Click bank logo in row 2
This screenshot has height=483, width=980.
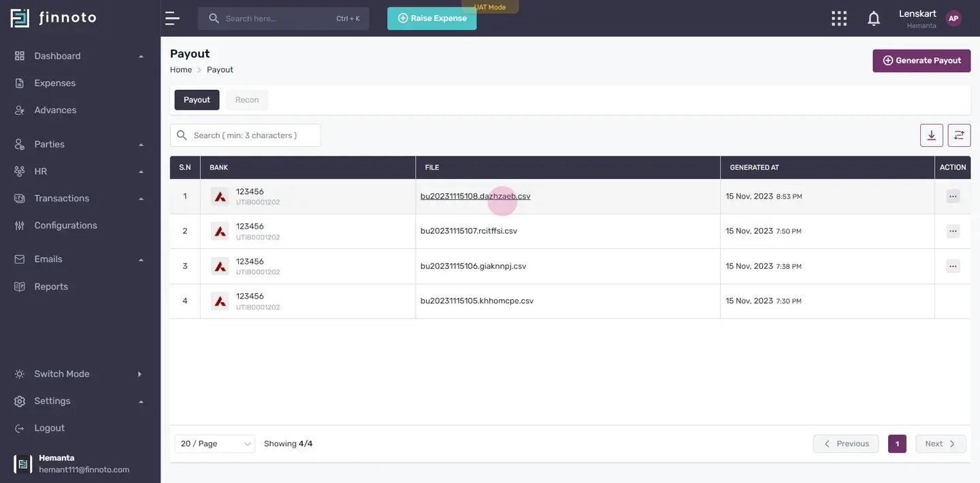point(220,231)
